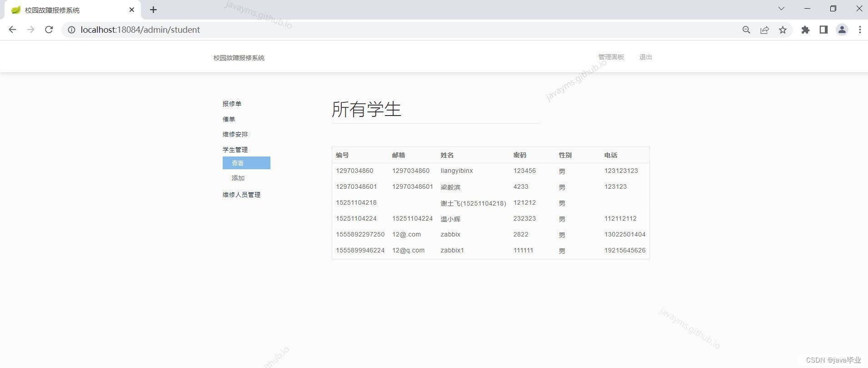Click the 退出 logout link

645,57
